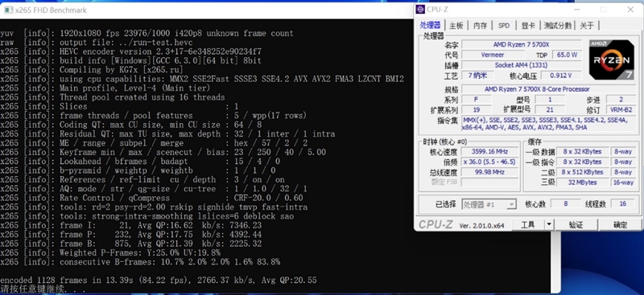Click the 0.912 V core voltage value

pos(561,76)
